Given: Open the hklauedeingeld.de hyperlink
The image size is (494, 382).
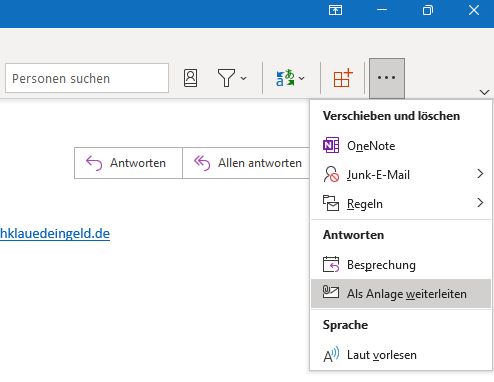Looking at the screenshot, I should [55, 233].
